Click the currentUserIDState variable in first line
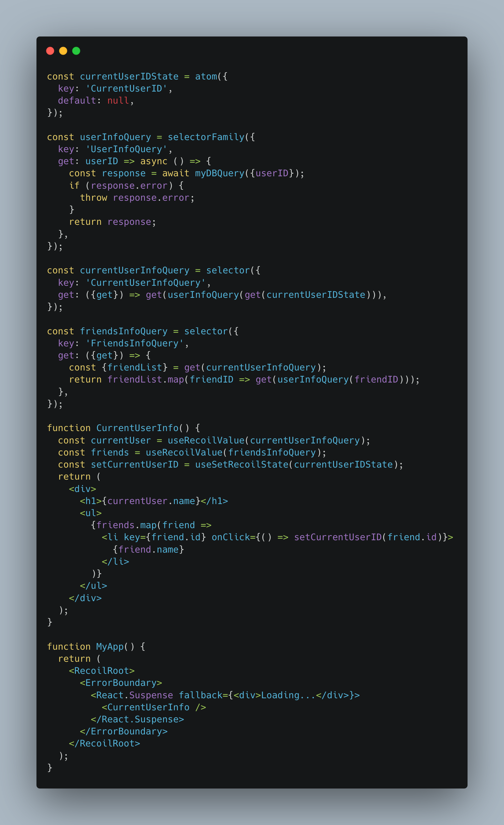This screenshot has width=504, height=825. tap(129, 77)
